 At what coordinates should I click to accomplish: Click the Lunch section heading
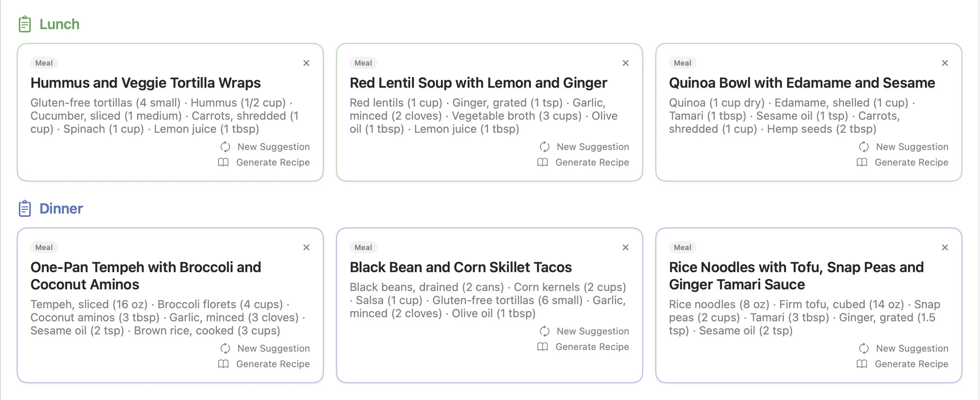click(59, 24)
